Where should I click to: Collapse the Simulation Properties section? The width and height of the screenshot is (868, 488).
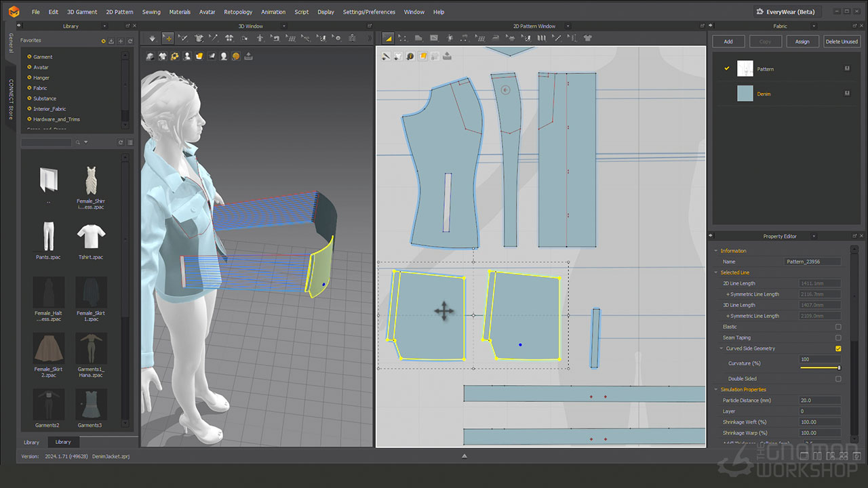click(715, 390)
